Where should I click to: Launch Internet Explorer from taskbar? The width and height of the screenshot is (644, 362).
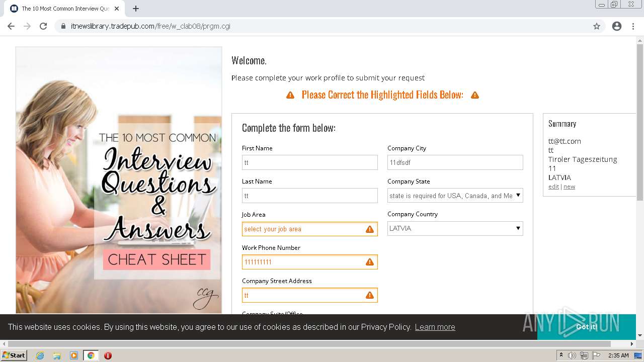pos(40,355)
